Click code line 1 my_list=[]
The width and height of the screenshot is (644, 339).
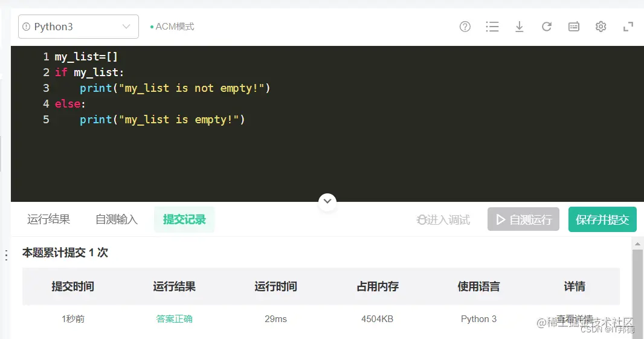pyautogui.click(x=86, y=57)
